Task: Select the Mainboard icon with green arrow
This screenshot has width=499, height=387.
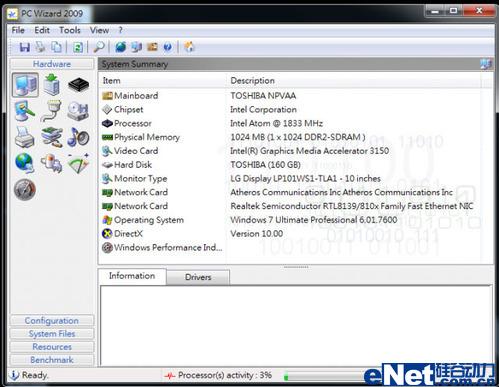Action: [x=52, y=85]
